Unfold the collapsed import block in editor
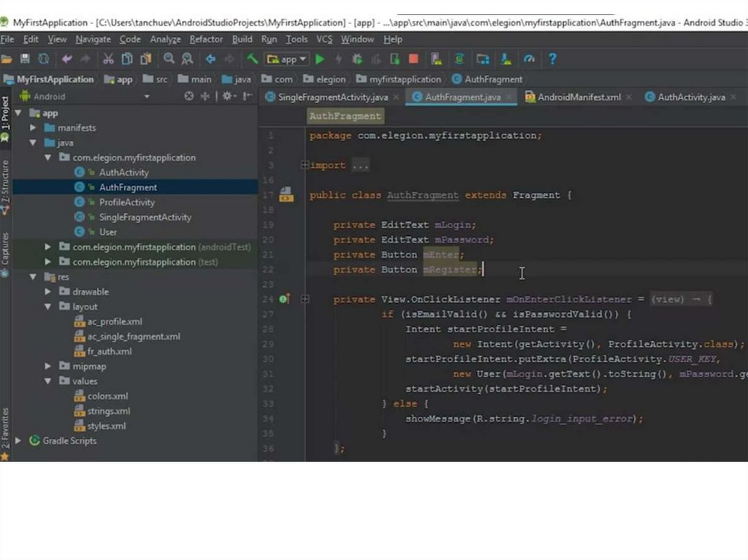The width and height of the screenshot is (748, 560). tap(305, 166)
